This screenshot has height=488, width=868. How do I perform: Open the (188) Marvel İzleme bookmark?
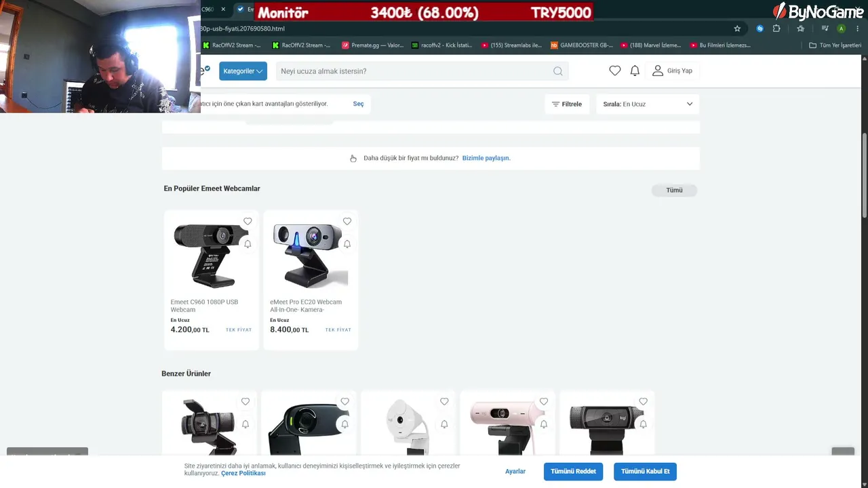click(x=651, y=45)
